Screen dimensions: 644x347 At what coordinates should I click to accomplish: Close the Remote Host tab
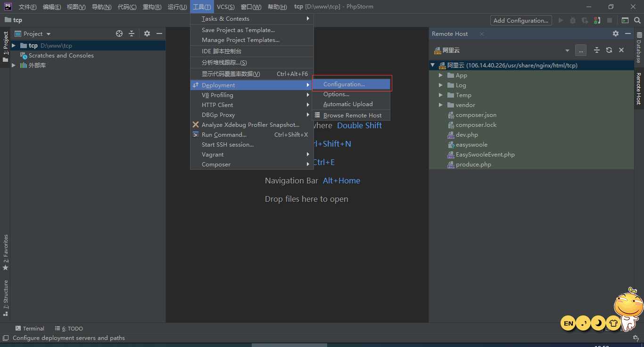tap(482, 34)
